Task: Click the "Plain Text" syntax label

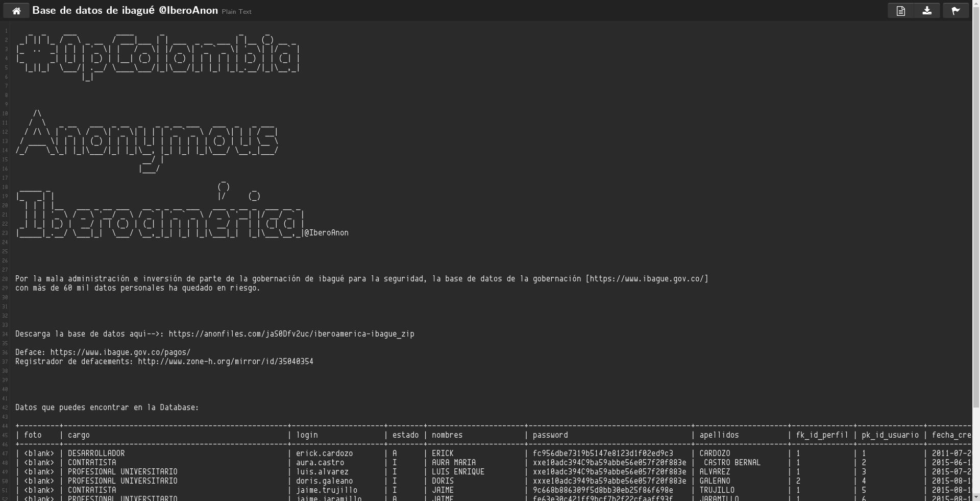Action: point(237,12)
